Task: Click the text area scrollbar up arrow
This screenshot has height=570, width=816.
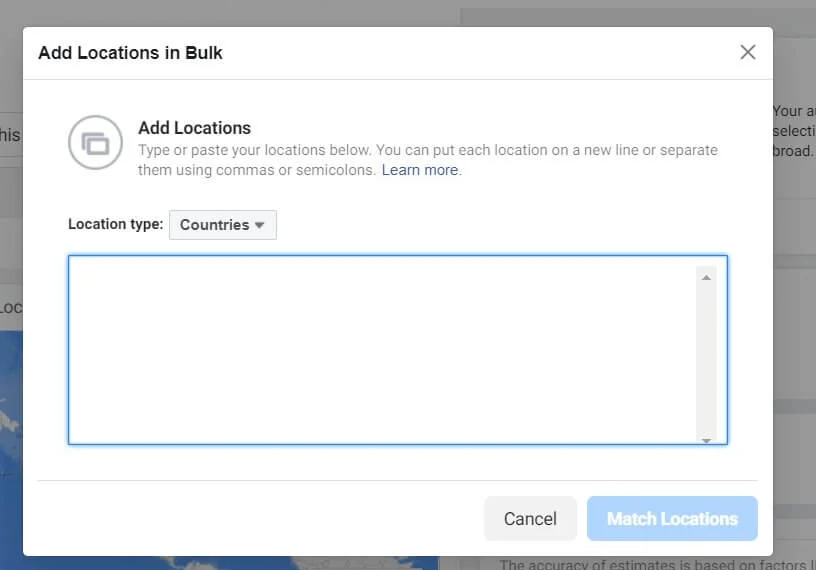Action: pos(707,277)
